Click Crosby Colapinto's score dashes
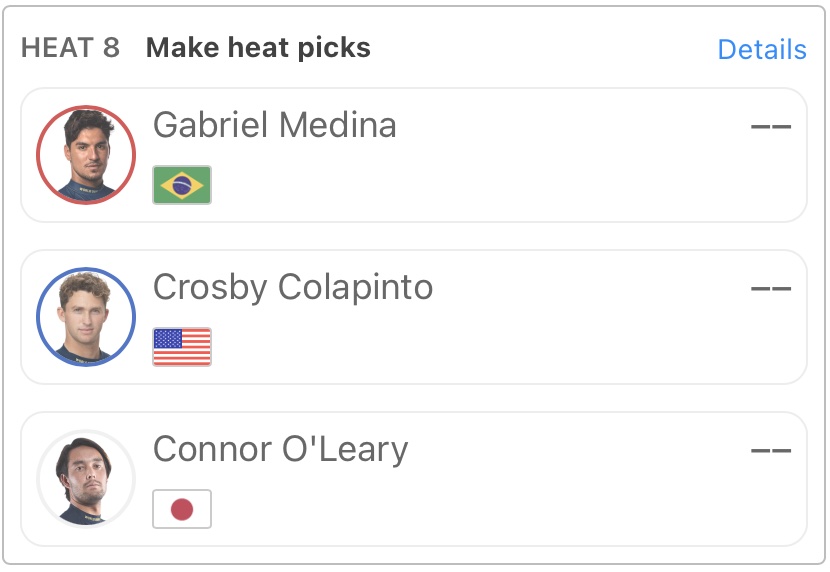This screenshot has height=572, width=830. [770, 289]
